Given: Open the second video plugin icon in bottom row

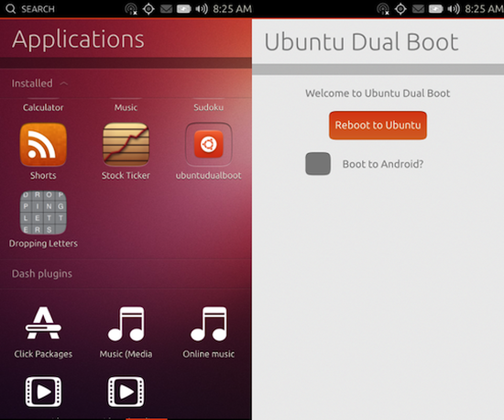Looking at the screenshot, I should (126, 392).
